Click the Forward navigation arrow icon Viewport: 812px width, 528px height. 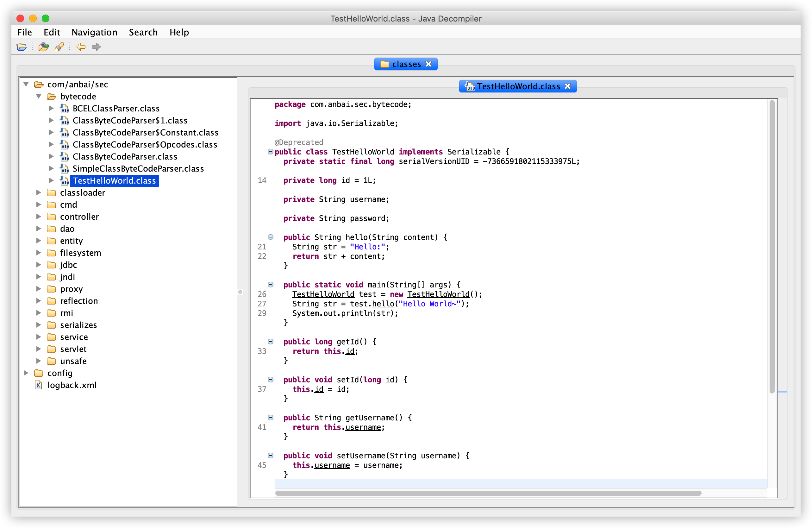coord(96,47)
